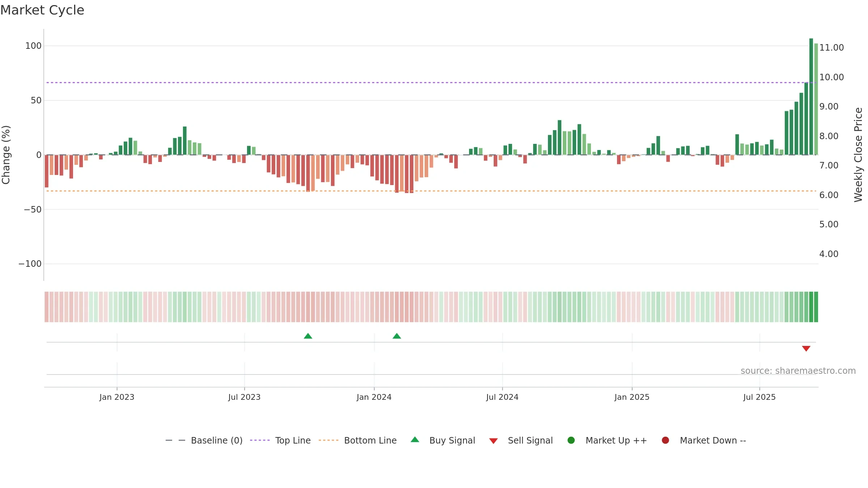Click the last light green bar at the chart end
This screenshot has height=488, width=868.
pyautogui.click(x=816, y=99)
